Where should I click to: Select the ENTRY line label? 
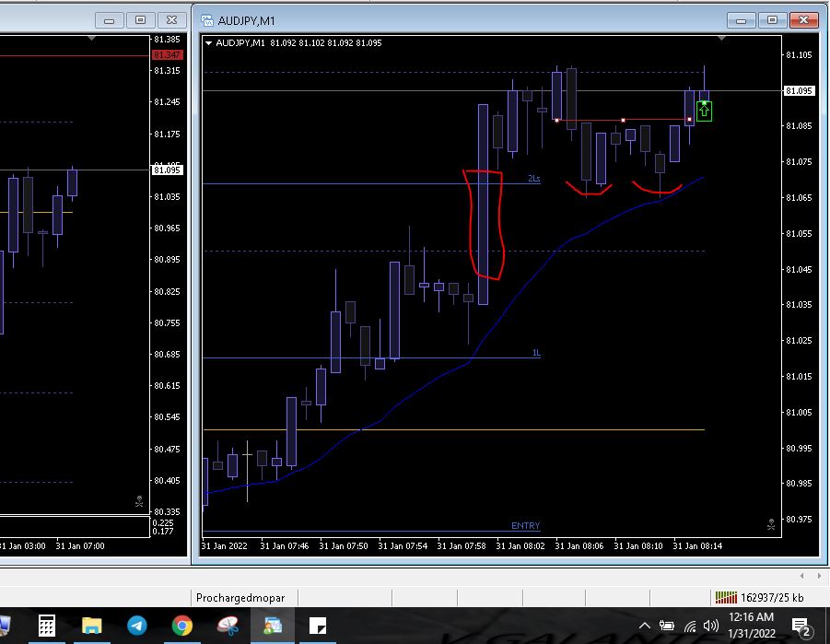pos(526,525)
